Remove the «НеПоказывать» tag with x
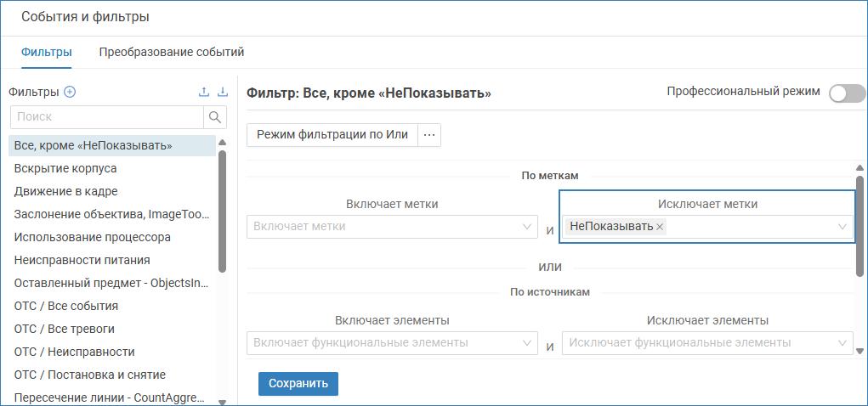The width and height of the screenshot is (868, 406). pos(661,227)
